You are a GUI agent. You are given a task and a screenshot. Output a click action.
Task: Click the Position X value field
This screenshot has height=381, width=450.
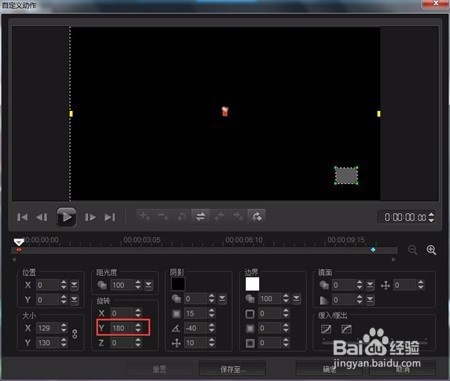pos(48,285)
